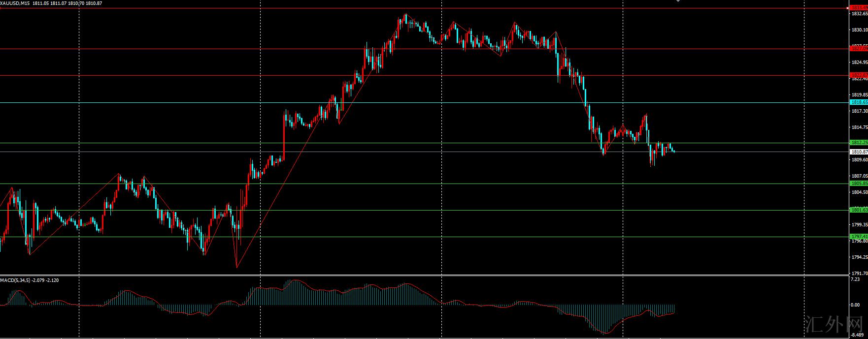The height and width of the screenshot is (339, 868).
Task: Click the green 1812.25 price label
Action: (859, 143)
